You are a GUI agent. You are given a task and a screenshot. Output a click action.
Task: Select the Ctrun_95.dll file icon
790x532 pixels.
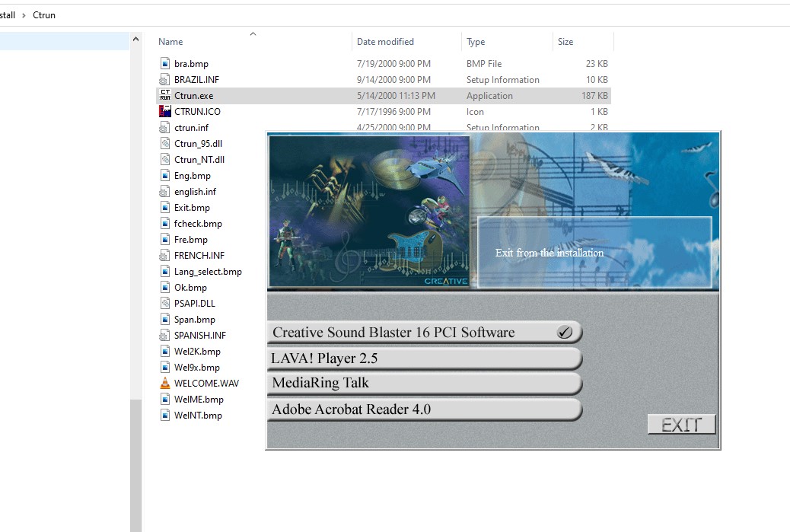tap(164, 144)
